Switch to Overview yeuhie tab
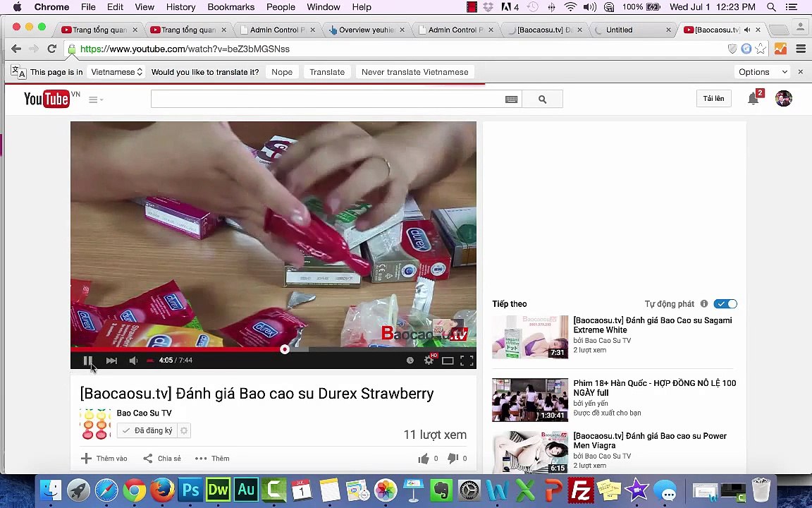This screenshot has height=508, width=812. click(x=367, y=30)
